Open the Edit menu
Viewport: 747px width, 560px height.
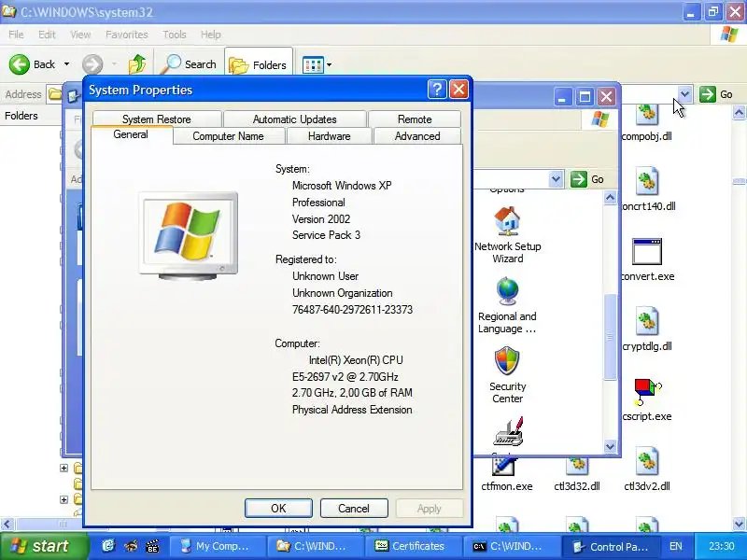pos(47,35)
